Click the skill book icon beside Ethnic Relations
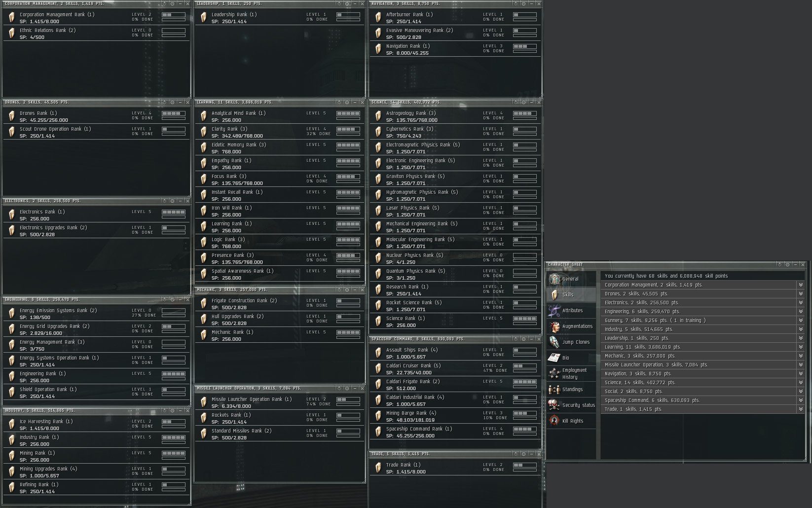This screenshot has height=508, width=812. pos(12,34)
